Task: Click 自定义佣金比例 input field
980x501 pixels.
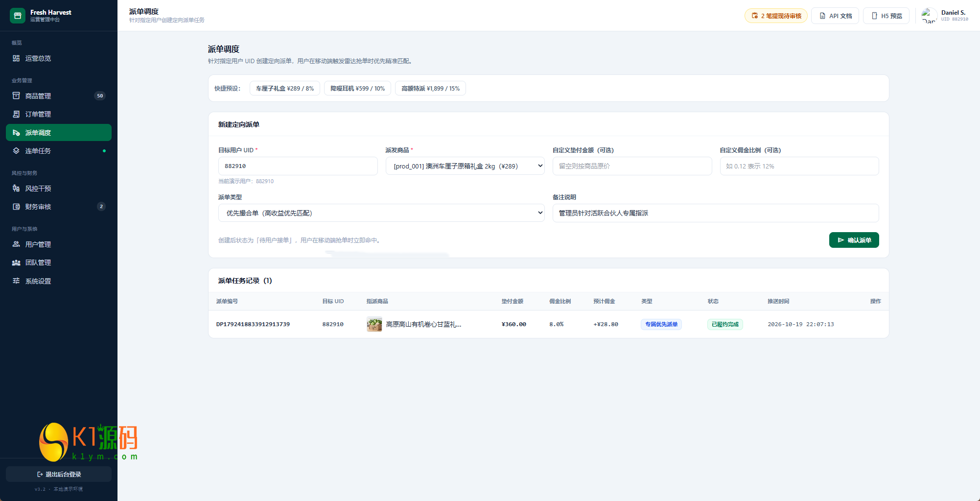Action: pos(799,166)
